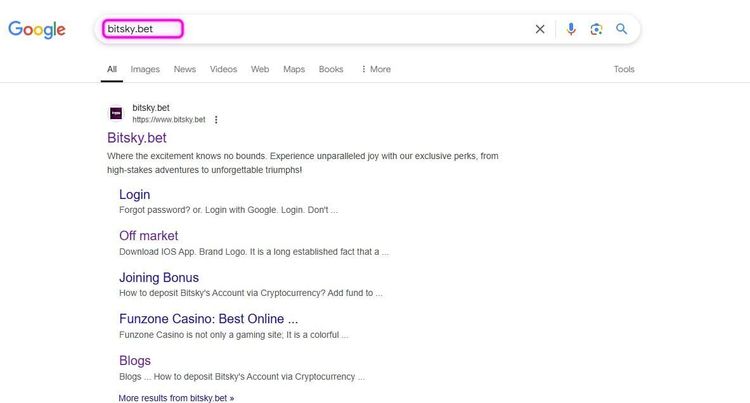Switch to the Maps tab
This screenshot has height=403, width=750.
pos(294,69)
